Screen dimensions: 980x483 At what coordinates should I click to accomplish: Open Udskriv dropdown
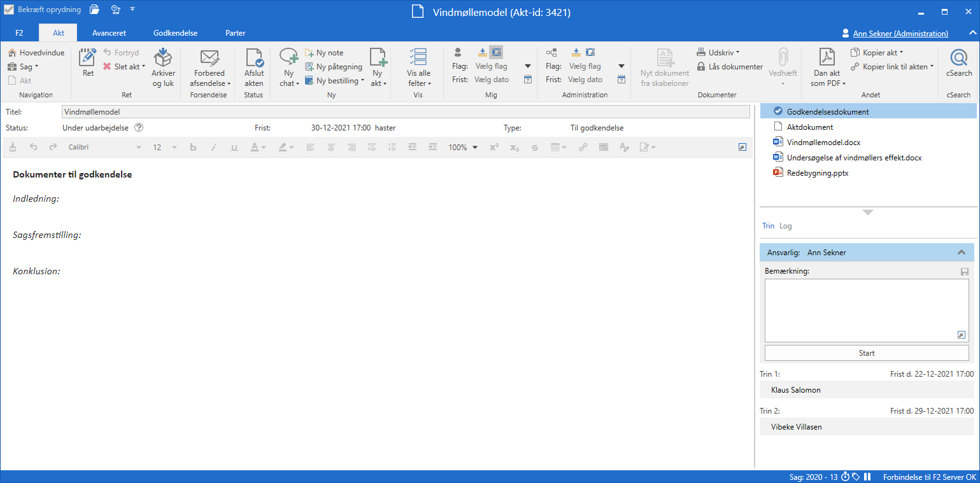click(718, 52)
